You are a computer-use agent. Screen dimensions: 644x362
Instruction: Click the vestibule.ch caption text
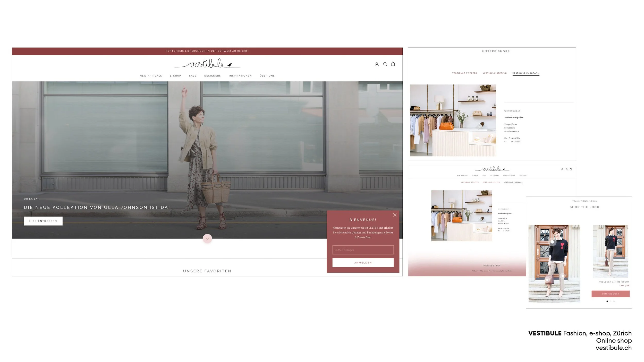click(614, 348)
